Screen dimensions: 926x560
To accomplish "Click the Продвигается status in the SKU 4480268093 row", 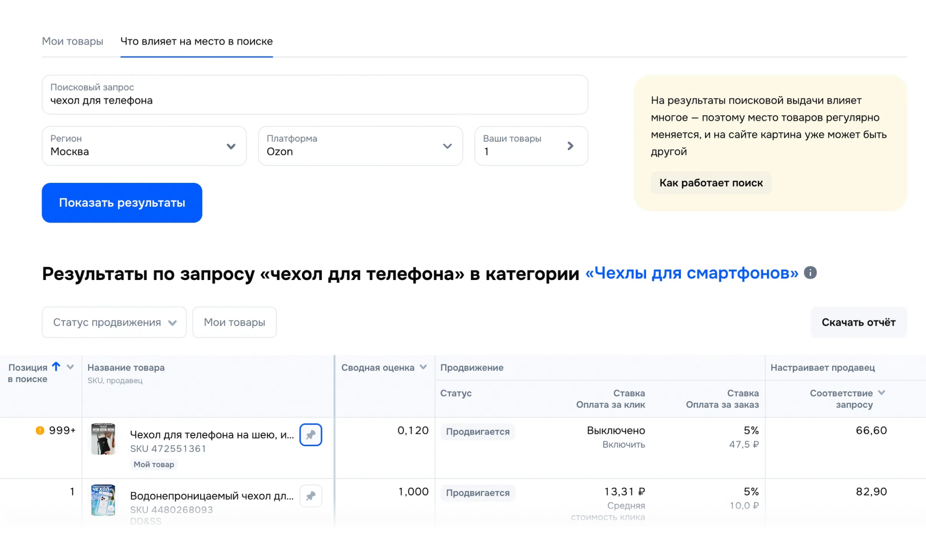I will (x=477, y=493).
